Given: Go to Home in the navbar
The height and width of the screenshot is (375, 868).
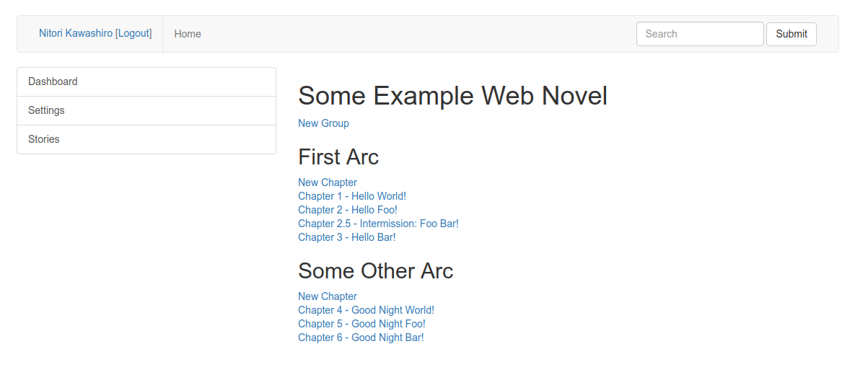Looking at the screenshot, I should tap(188, 34).
